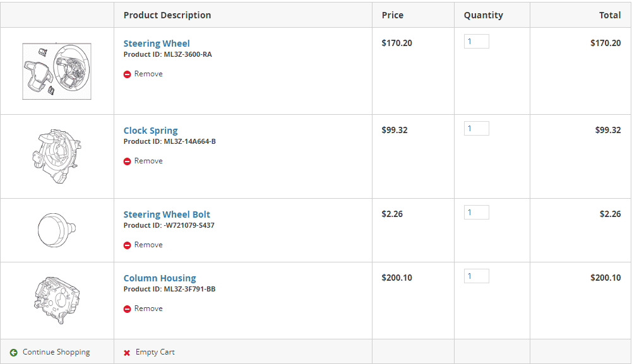Click red remove icon for Steering Wheel Bolt

[127, 245]
